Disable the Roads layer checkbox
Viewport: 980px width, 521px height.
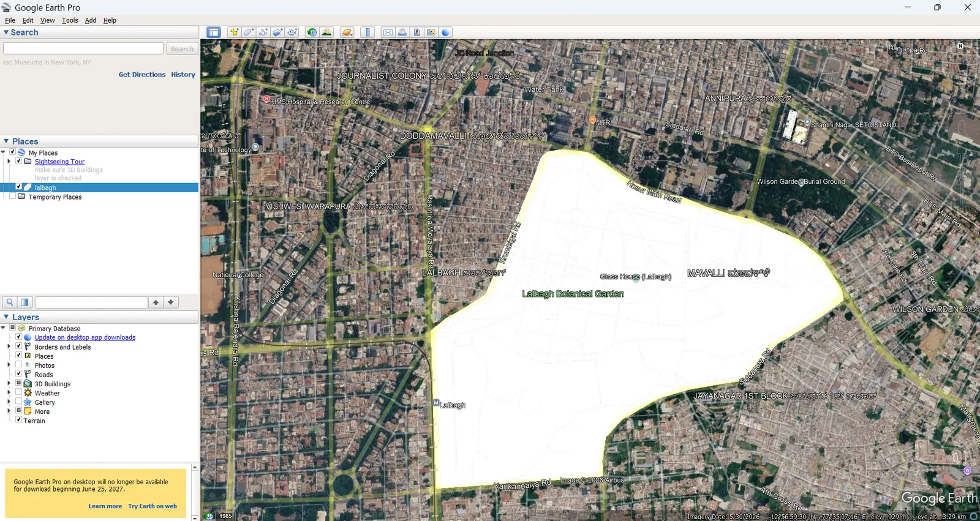(18, 374)
